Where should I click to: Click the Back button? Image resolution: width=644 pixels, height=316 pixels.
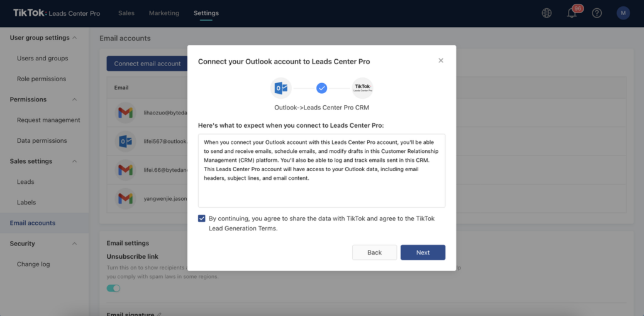pyautogui.click(x=374, y=252)
